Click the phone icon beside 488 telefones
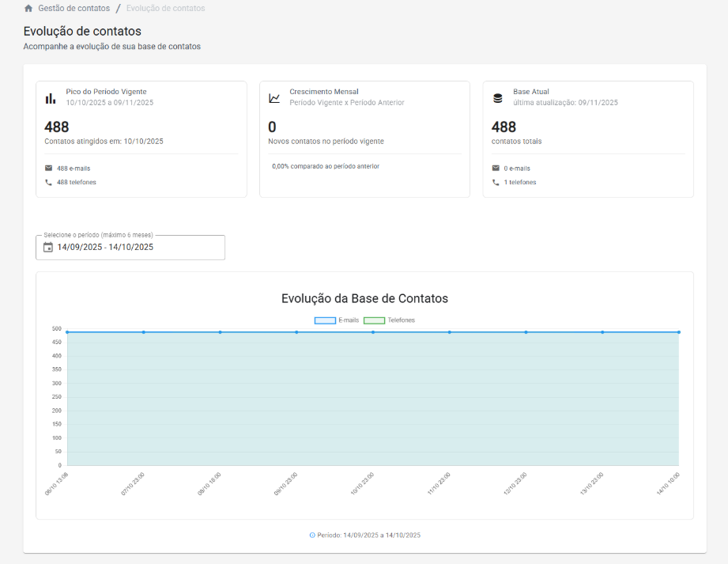This screenshot has height=564, width=728. click(49, 182)
